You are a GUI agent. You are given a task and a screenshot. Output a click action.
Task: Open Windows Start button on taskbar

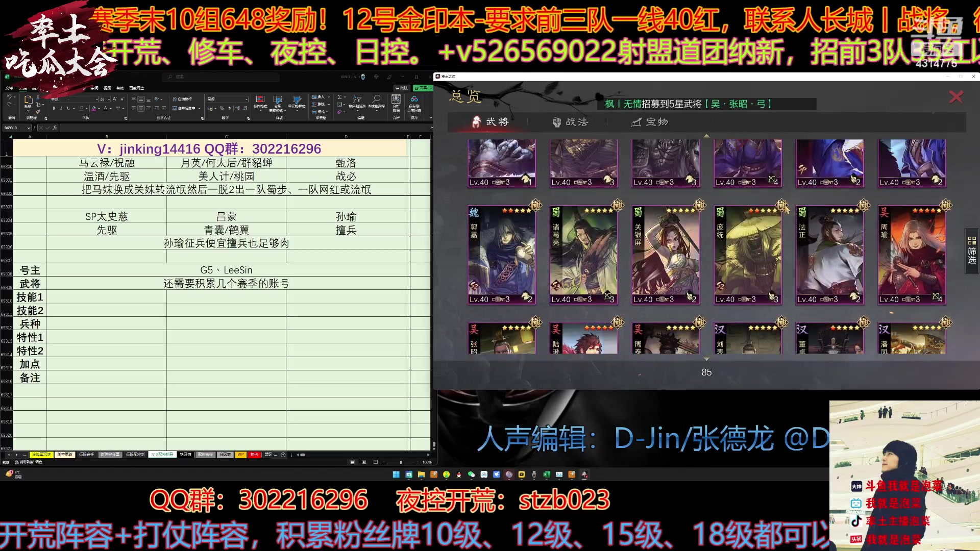(396, 474)
